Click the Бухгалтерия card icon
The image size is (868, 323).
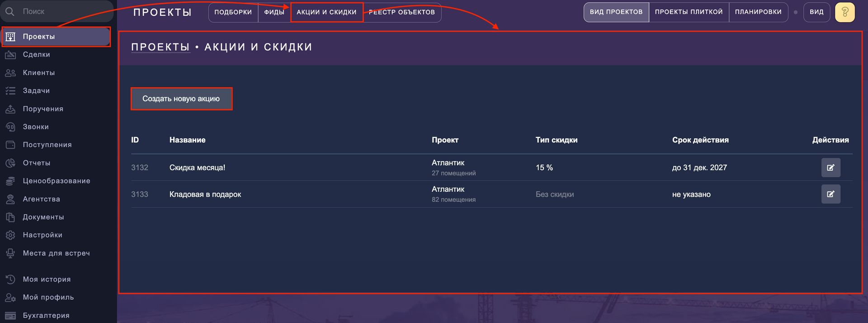pos(10,316)
